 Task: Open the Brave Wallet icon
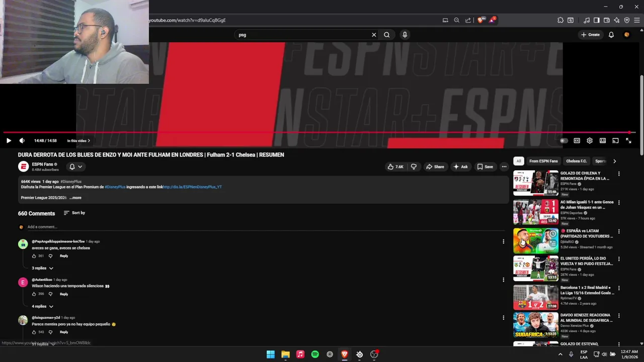[607, 20]
